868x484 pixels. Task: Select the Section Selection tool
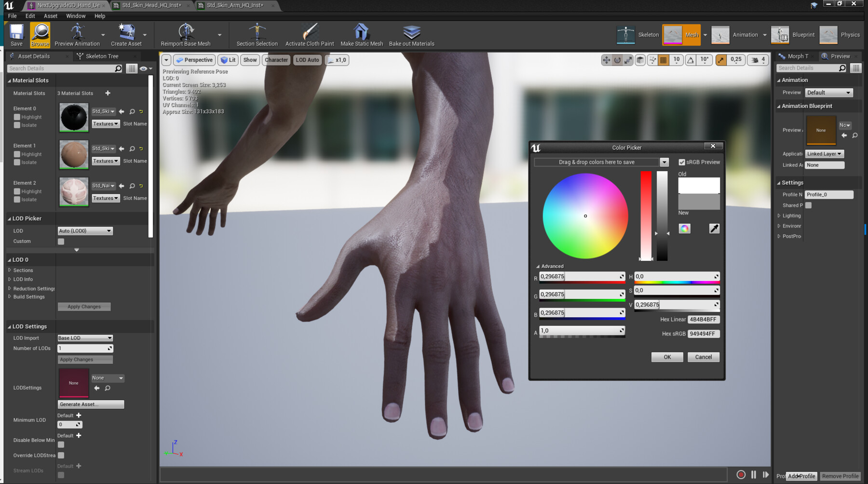click(x=257, y=34)
